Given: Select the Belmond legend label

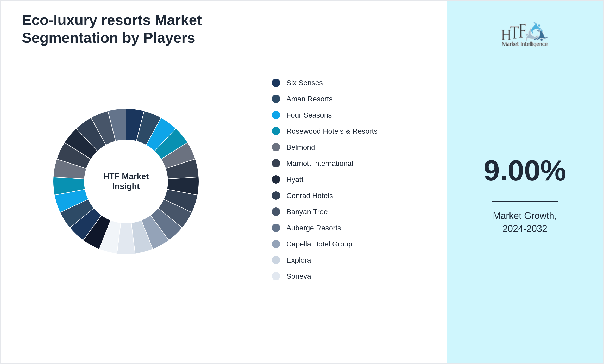Looking at the screenshot, I should click(301, 147).
